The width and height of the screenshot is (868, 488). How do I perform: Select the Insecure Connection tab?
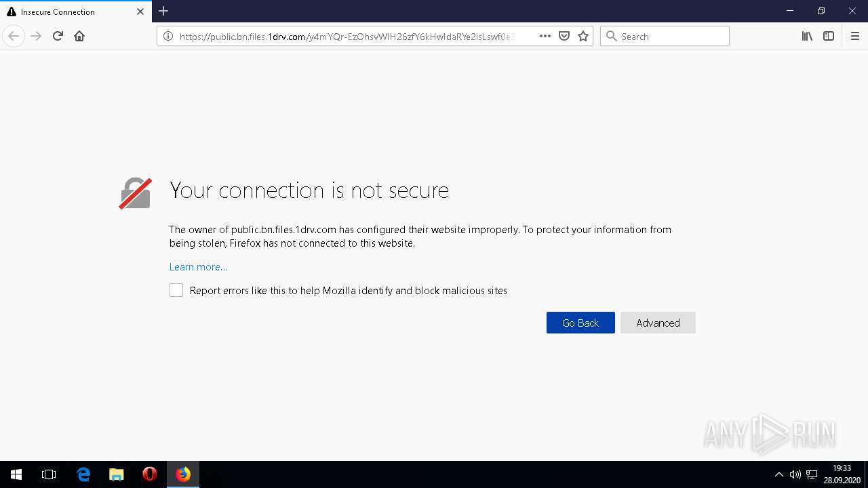[76, 12]
